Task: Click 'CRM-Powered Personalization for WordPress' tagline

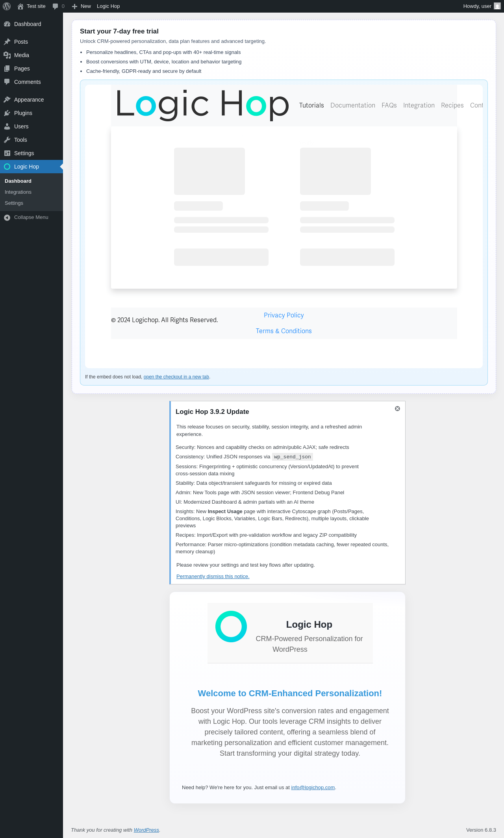Action: [x=309, y=644]
